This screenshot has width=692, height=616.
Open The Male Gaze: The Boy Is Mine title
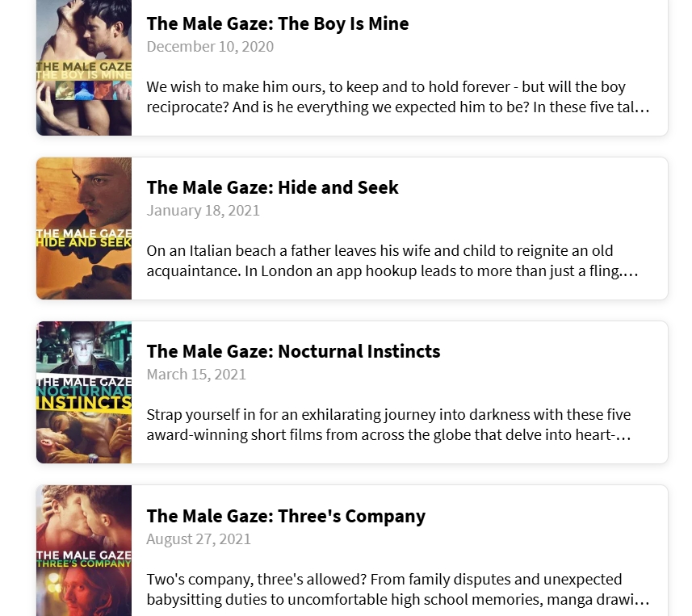[x=278, y=24]
